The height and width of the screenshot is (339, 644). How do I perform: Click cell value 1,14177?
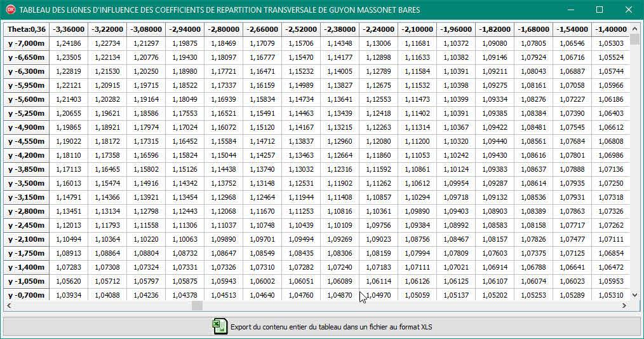(340, 57)
